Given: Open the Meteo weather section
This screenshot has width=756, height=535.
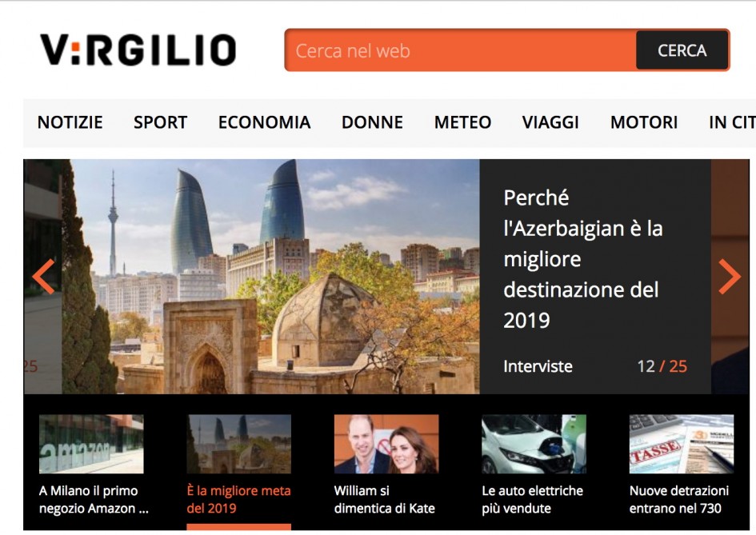Looking at the screenshot, I should [x=462, y=122].
